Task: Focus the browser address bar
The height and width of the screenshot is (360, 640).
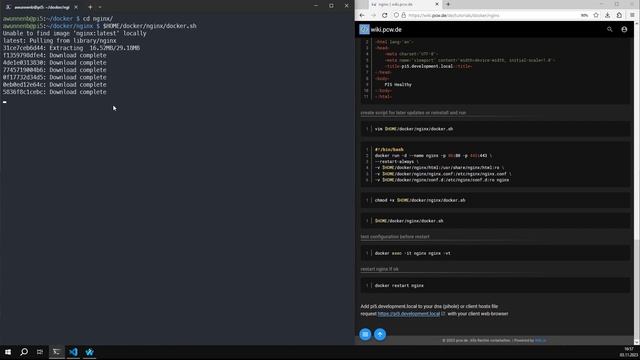Action: 494,15
